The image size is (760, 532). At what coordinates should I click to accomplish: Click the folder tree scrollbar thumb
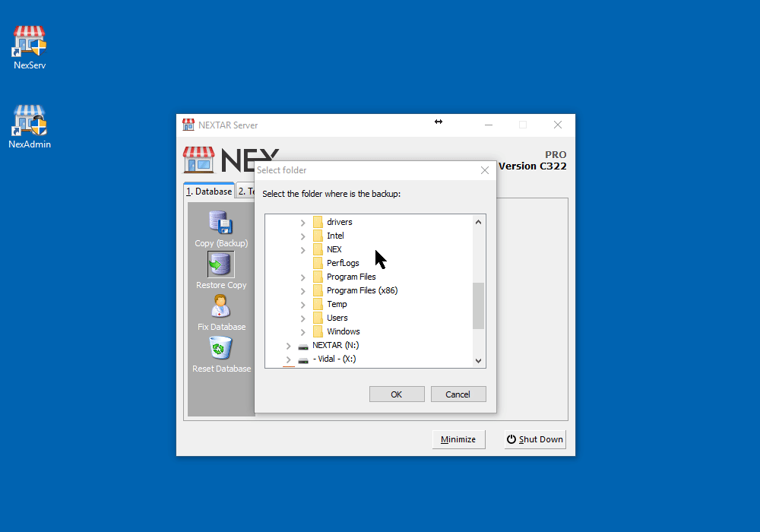[x=478, y=306]
